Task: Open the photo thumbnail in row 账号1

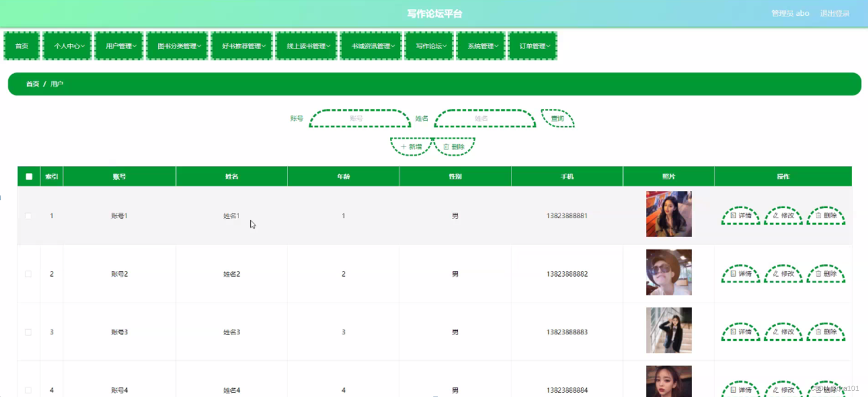Action: pos(669,214)
